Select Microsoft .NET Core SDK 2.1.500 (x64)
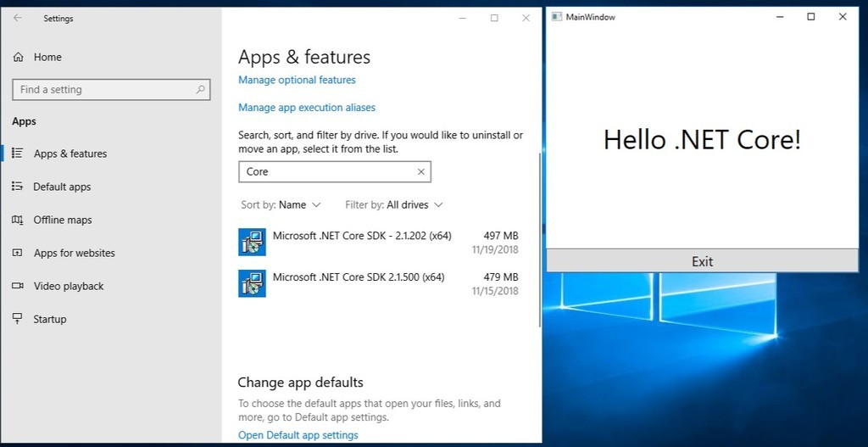868x447 pixels. point(379,283)
